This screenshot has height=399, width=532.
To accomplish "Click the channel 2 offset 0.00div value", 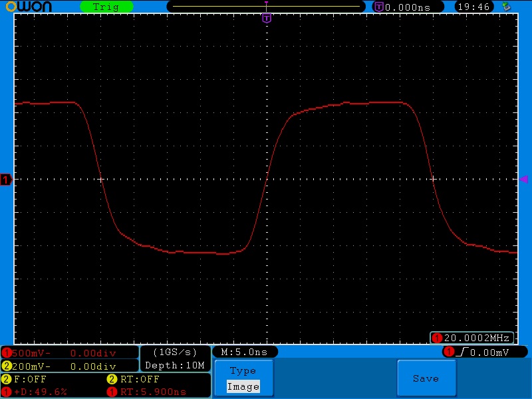I will [93, 366].
